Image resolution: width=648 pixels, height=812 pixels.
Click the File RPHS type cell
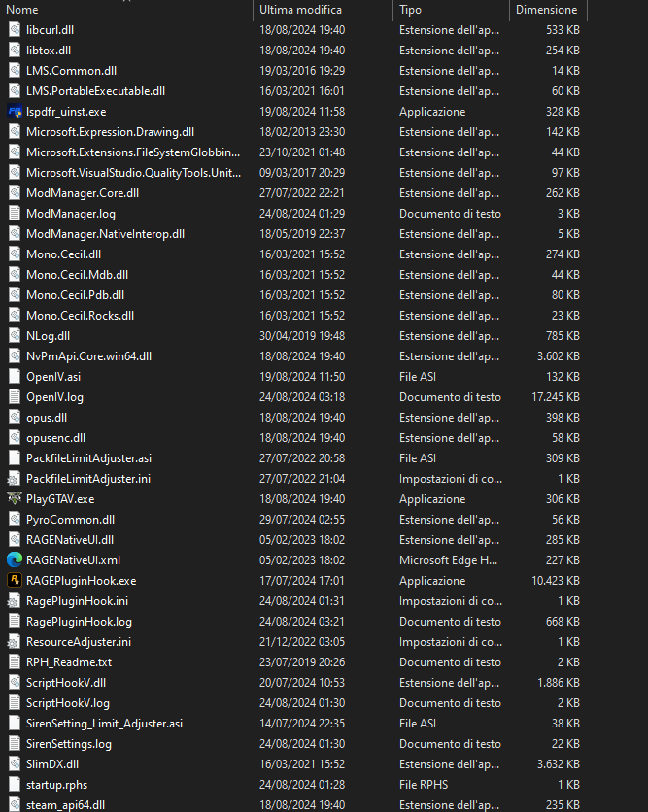(424, 785)
